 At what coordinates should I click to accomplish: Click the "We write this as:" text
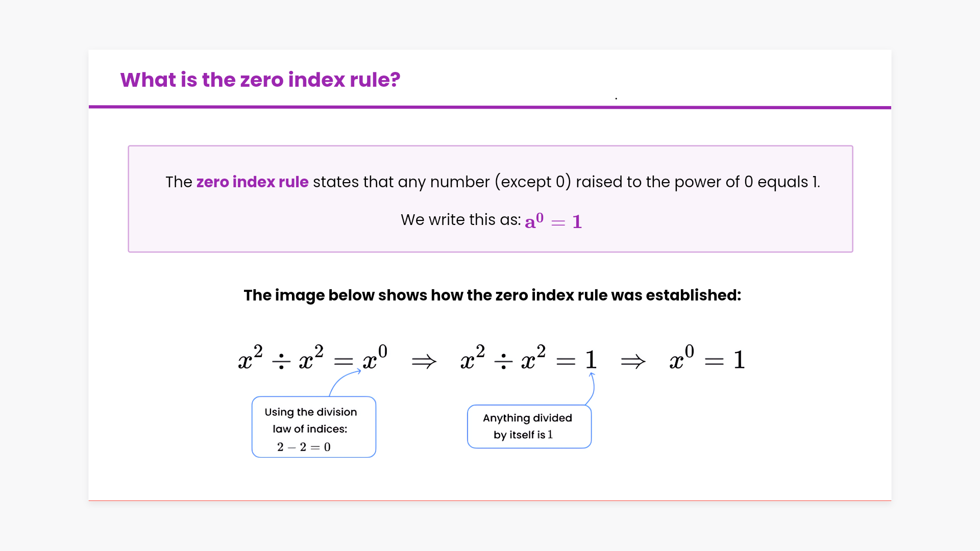click(460, 220)
